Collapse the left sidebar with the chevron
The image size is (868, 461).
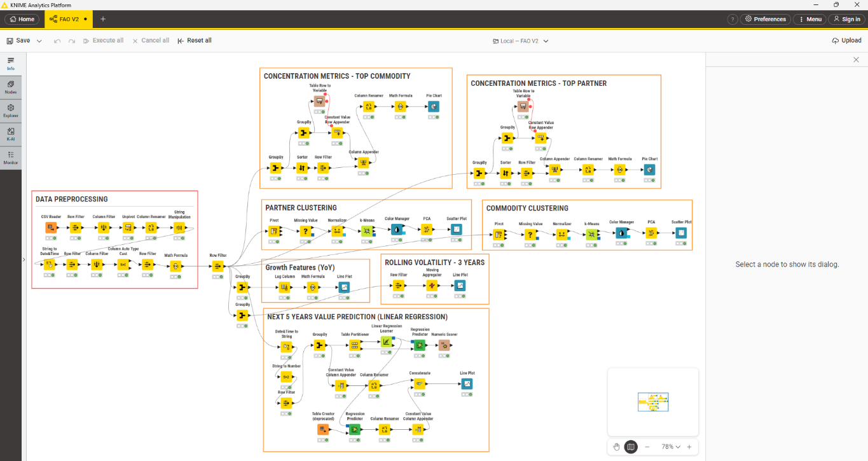coord(24,259)
